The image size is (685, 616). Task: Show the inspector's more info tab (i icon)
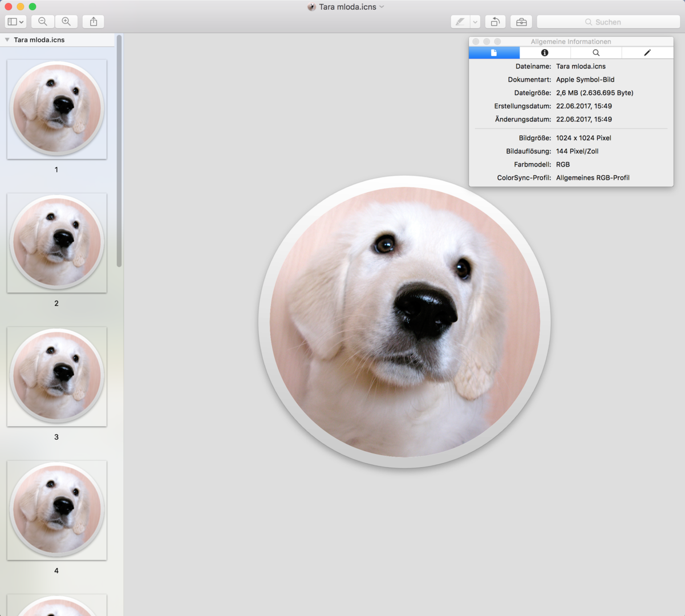tap(545, 52)
